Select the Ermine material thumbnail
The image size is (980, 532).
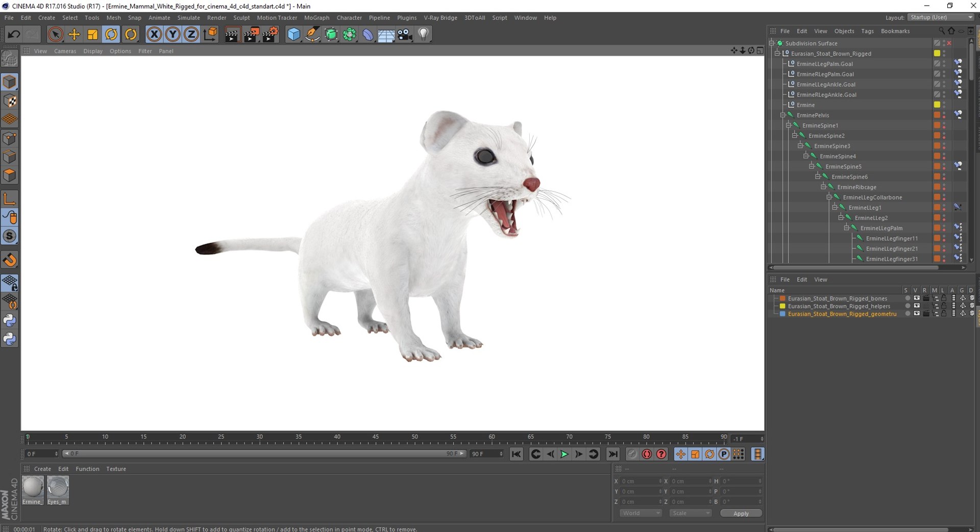(33, 490)
